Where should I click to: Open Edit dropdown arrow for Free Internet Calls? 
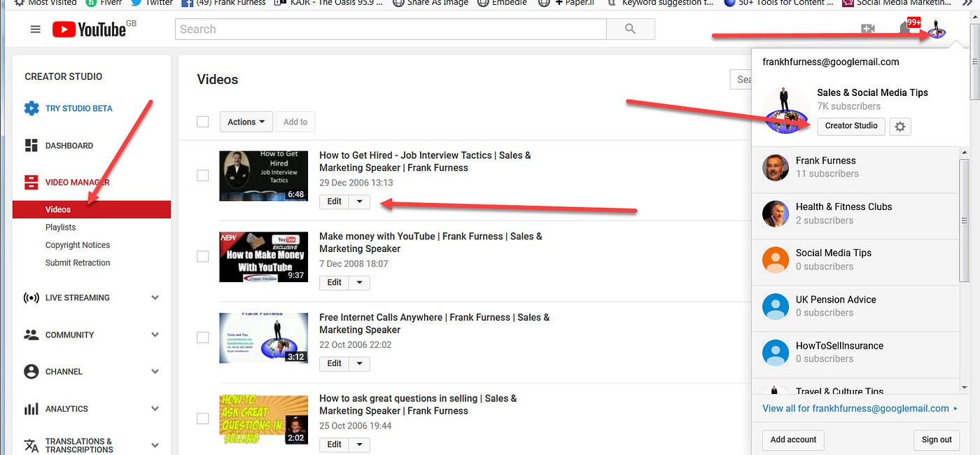pos(360,364)
